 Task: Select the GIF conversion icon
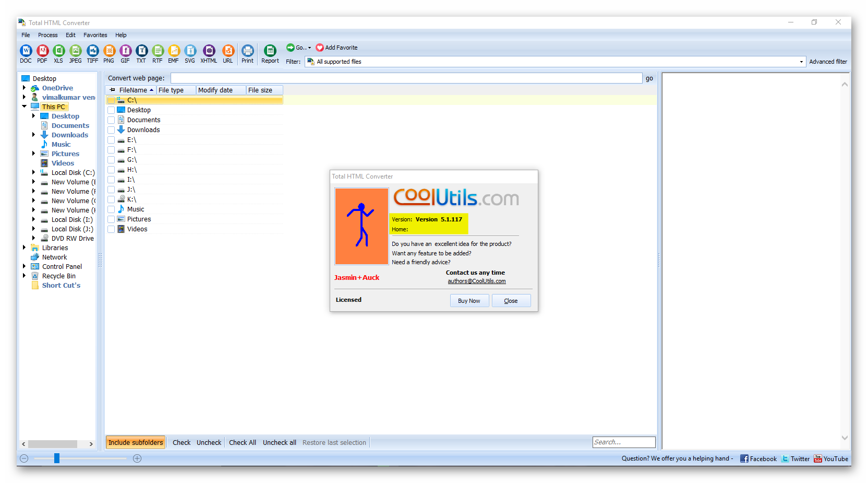point(125,51)
